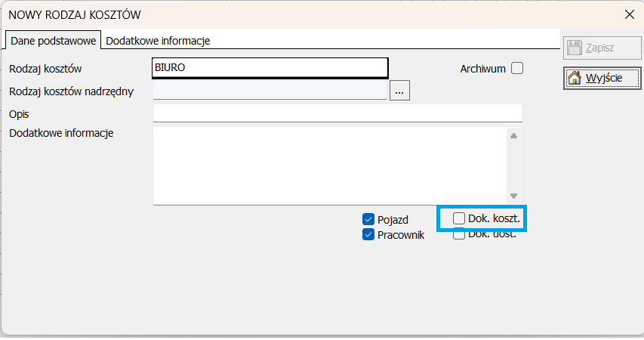644x340 pixels.
Task: Close the Nowy rodzaj kosztów dialog
Action: point(629,14)
